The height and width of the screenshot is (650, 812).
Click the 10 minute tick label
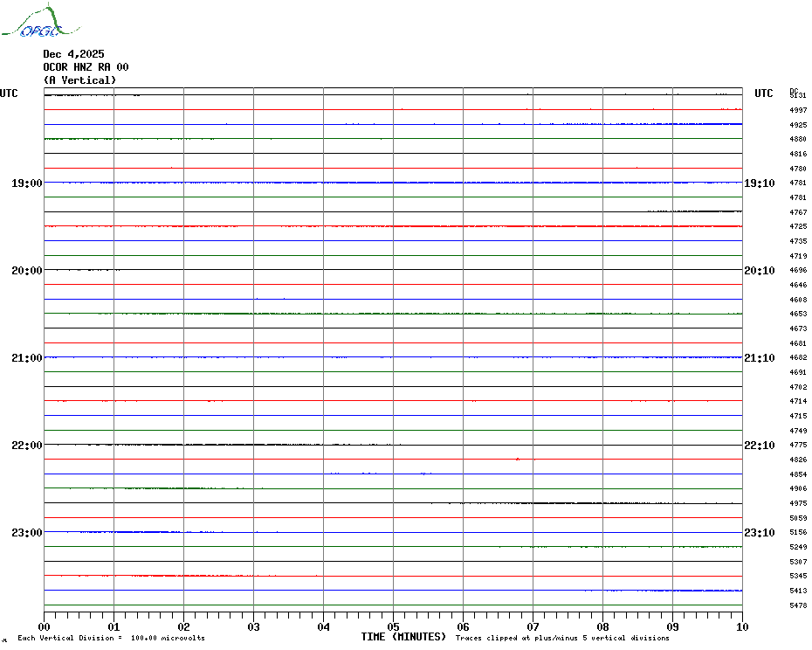pos(741,626)
